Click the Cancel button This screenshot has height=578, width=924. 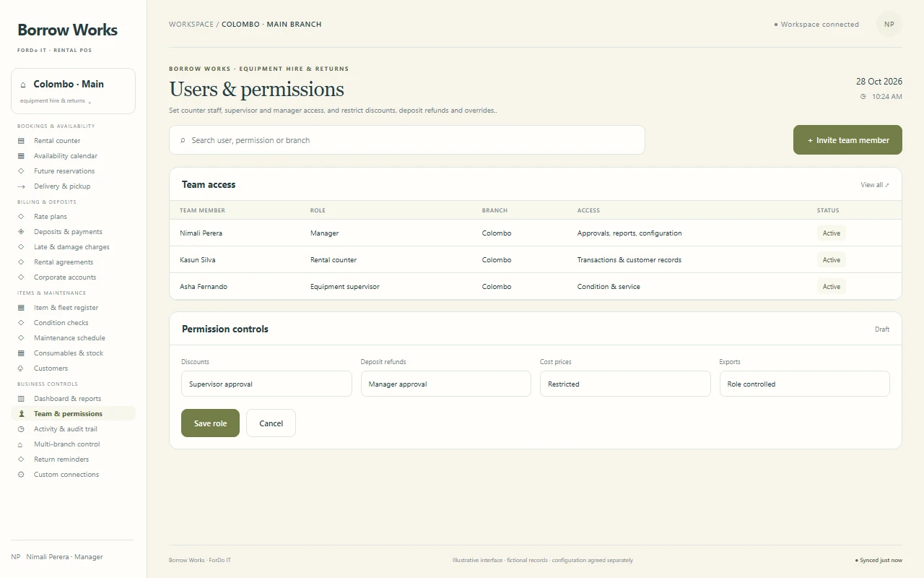pyautogui.click(x=271, y=423)
